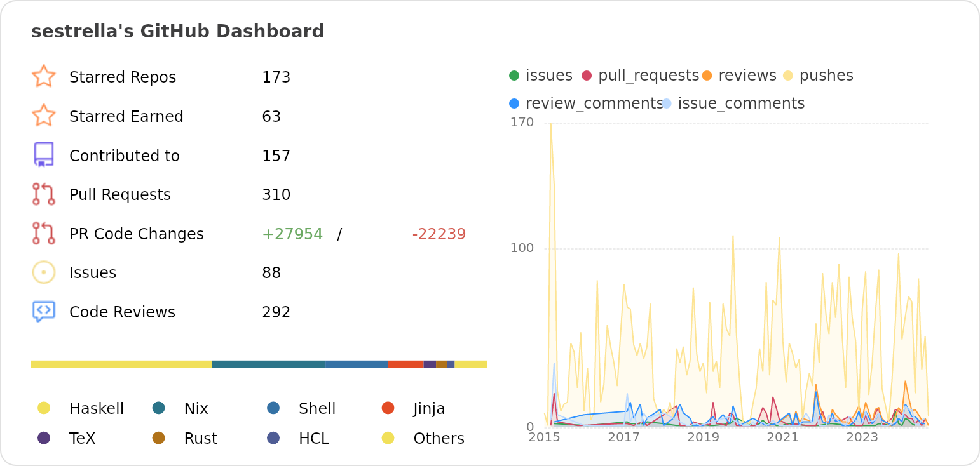Click the 2021 x-axis label
The image size is (980, 466).
783,437
